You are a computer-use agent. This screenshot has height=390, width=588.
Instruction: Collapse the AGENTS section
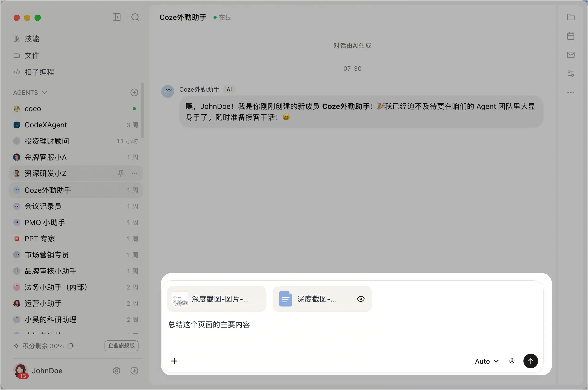pos(30,93)
